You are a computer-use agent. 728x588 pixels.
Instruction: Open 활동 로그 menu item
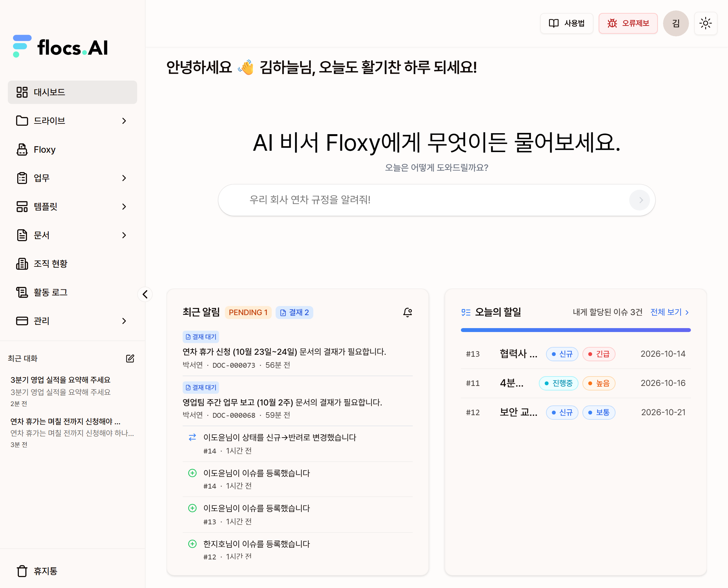click(x=72, y=292)
